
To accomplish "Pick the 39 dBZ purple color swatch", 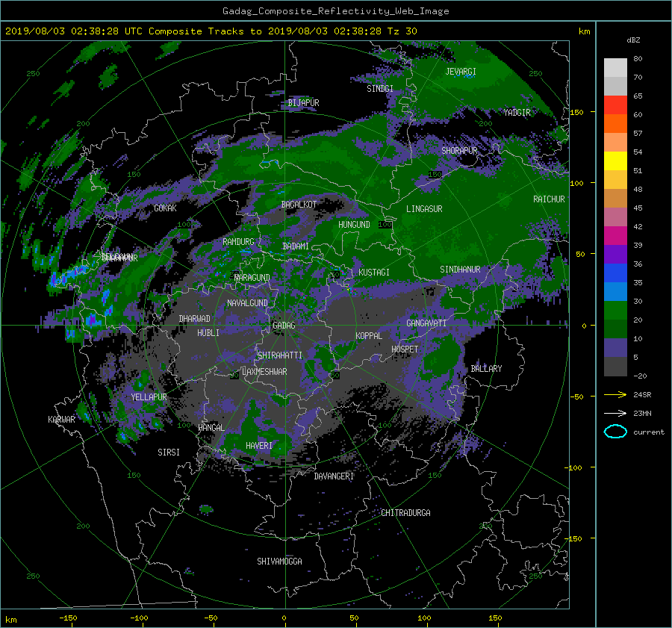I will point(615,254).
